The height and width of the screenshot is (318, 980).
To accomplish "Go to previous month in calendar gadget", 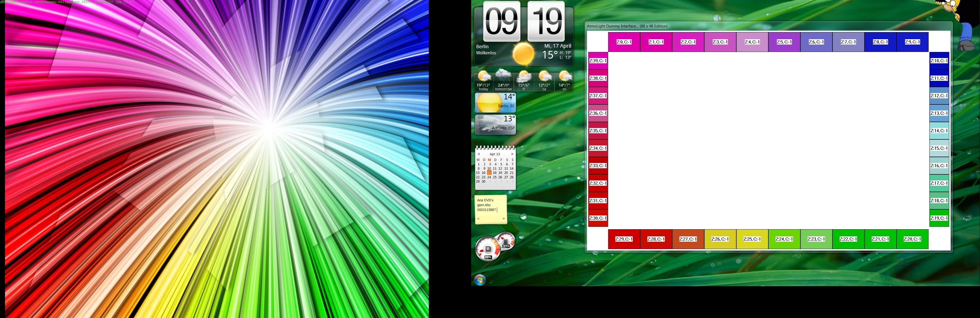I will click(478, 154).
